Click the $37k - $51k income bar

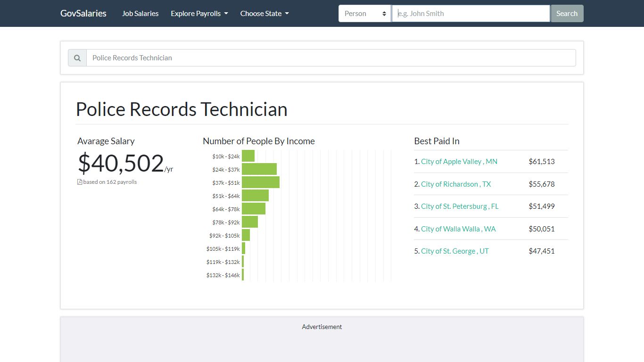(261, 182)
